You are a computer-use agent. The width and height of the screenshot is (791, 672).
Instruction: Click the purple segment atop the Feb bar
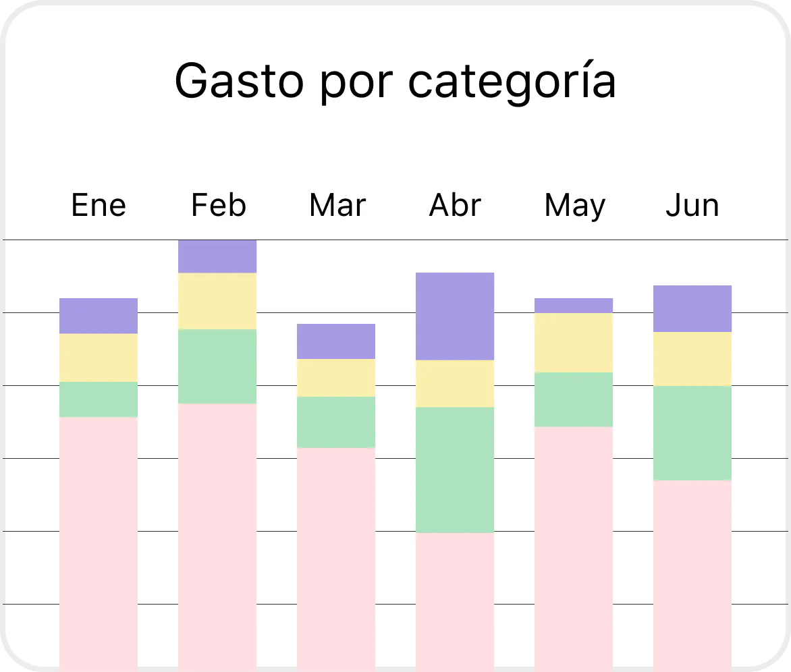pos(217,256)
